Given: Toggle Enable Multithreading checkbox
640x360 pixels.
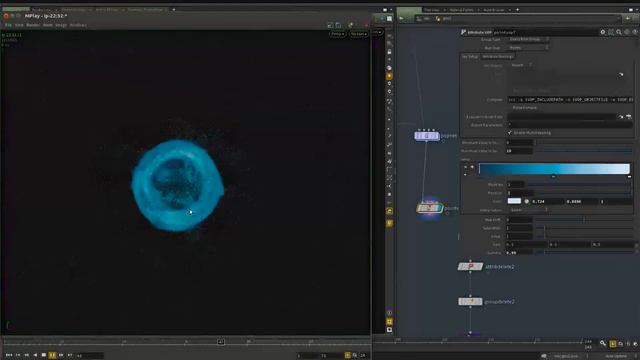Looking at the screenshot, I should (x=509, y=133).
